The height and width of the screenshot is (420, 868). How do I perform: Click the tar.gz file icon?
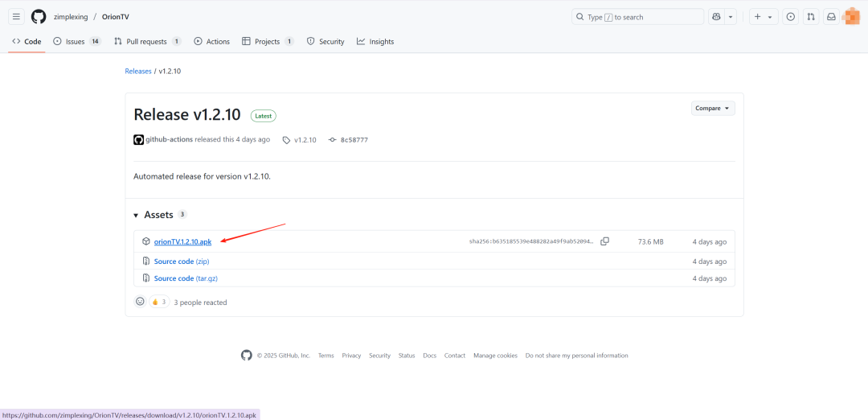click(146, 278)
